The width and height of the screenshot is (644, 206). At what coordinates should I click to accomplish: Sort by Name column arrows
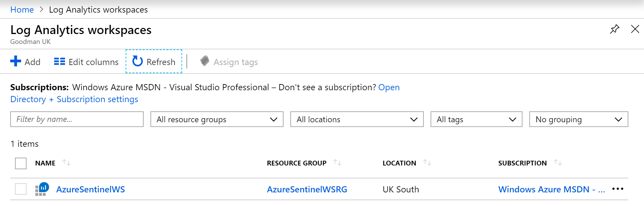(x=66, y=163)
